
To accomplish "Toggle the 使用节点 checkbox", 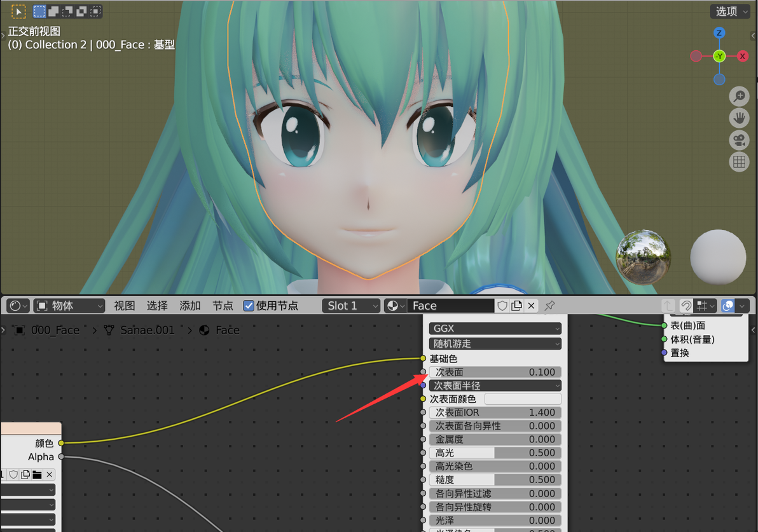I will [x=249, y=306].
